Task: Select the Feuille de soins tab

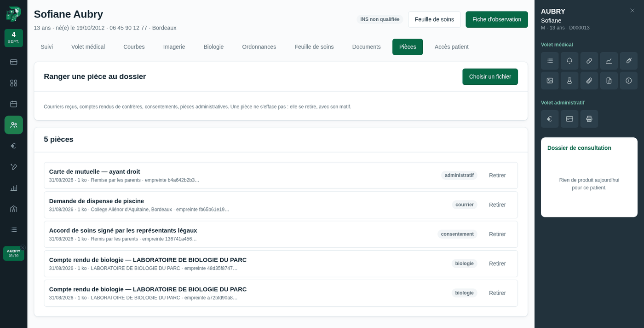Action: [x=314, y=47]
